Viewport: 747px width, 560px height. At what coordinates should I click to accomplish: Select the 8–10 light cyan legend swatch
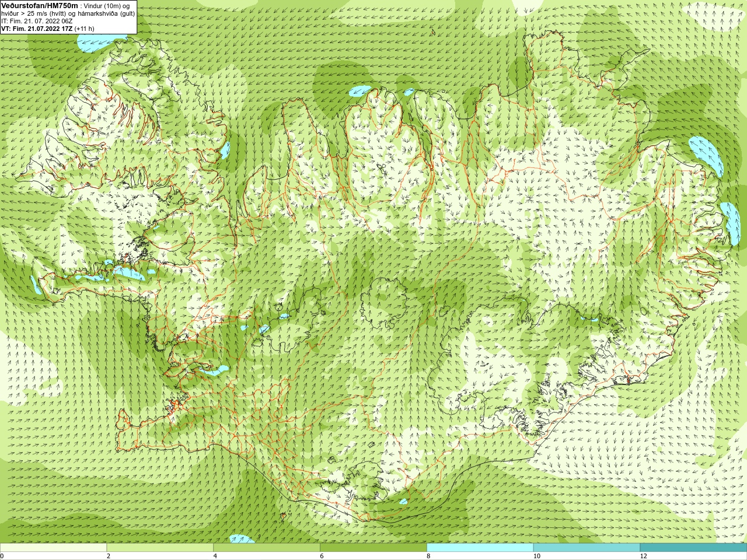[480, 548]
